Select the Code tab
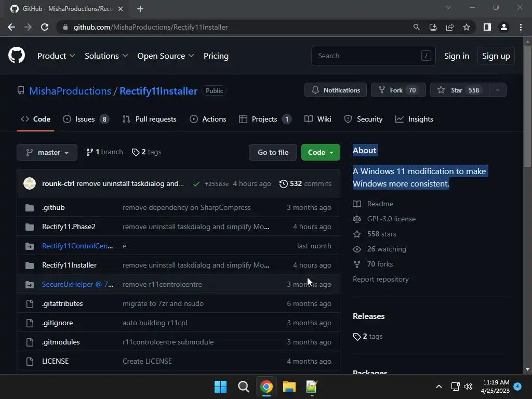Screen dimensions: 532x399 tap(36, 119)
